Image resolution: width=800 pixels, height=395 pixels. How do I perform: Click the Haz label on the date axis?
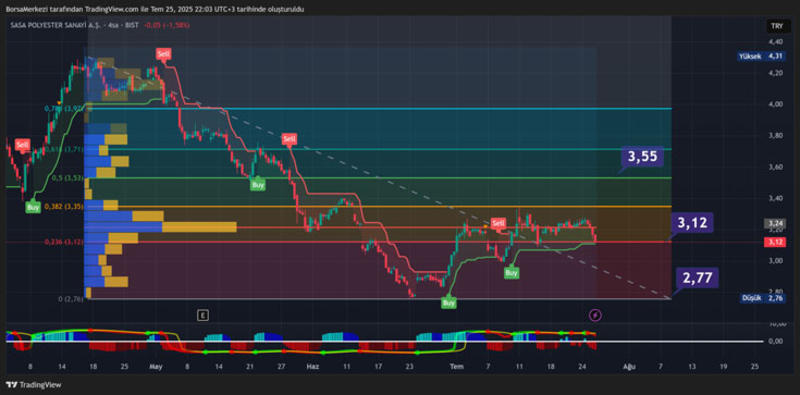pyautogui.click(x=312, y=366)
